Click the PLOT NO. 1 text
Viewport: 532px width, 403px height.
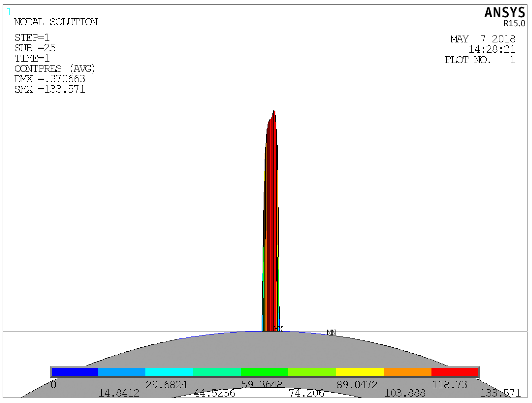click(x=480, y=60)
